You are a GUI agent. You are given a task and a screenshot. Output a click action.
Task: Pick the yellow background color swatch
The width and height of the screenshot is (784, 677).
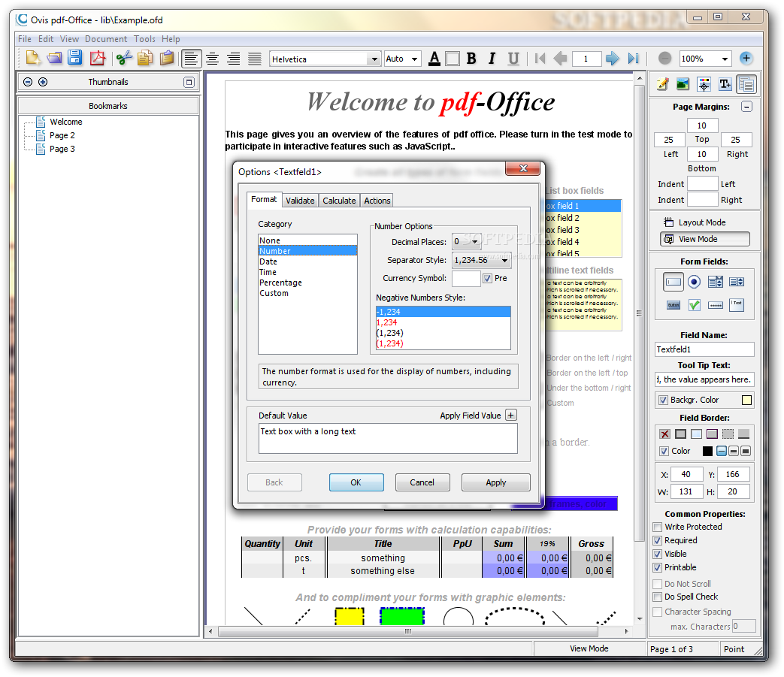[746, 400]
